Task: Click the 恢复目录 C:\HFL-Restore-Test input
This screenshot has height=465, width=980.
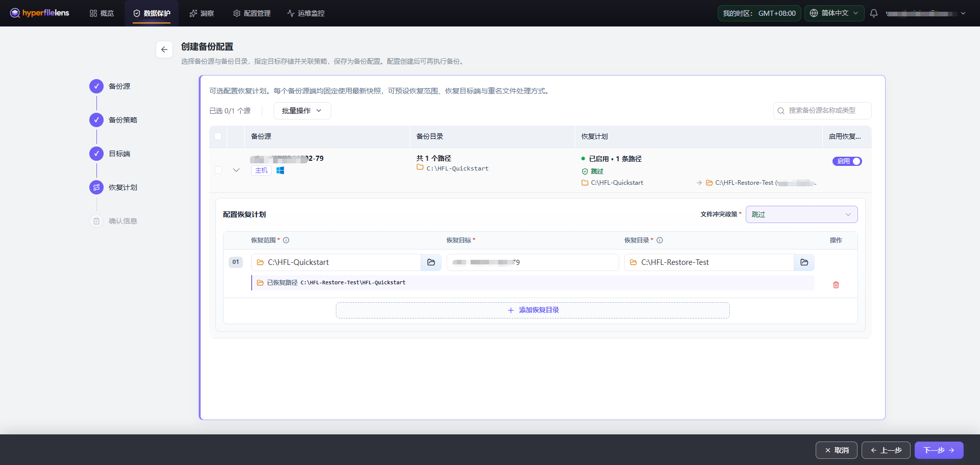Action: (x=709, y=262)
